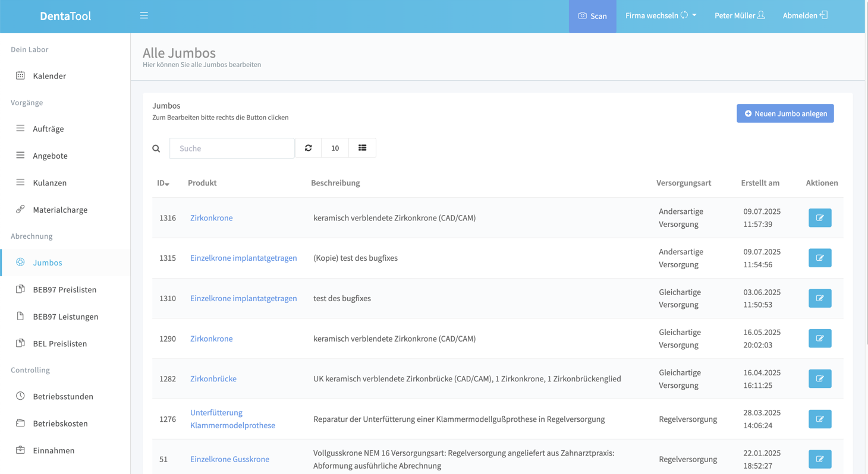Open the page size 10 dropdown

click(x=335, y=148)
